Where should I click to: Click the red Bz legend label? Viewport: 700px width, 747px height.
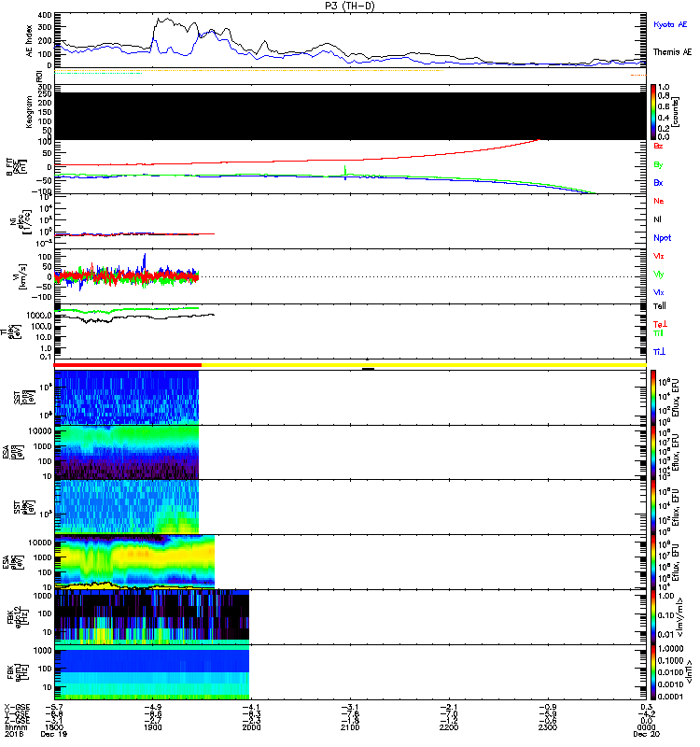pos(658,146)
